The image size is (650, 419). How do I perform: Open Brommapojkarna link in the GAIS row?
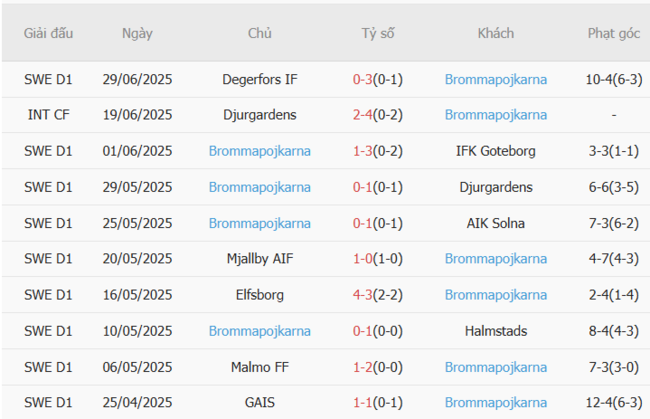(x=495, y=403)
